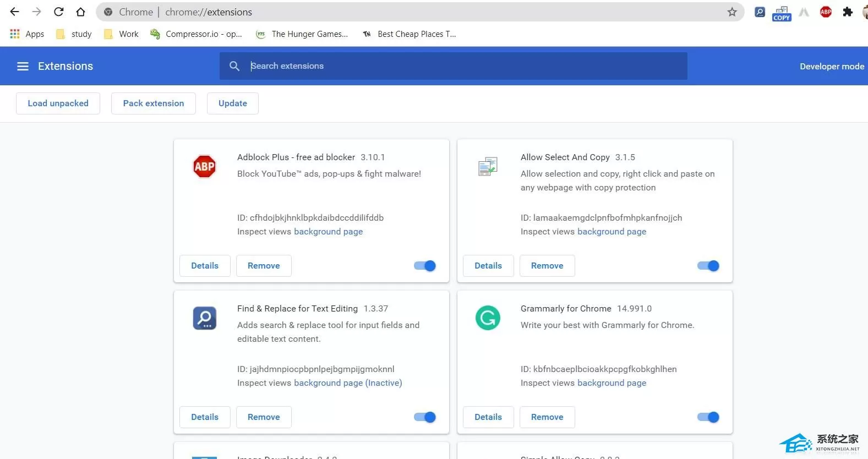This screenshot has height=459, width=868.
Task: Go to the Home page icon
Action: [80, 12]
